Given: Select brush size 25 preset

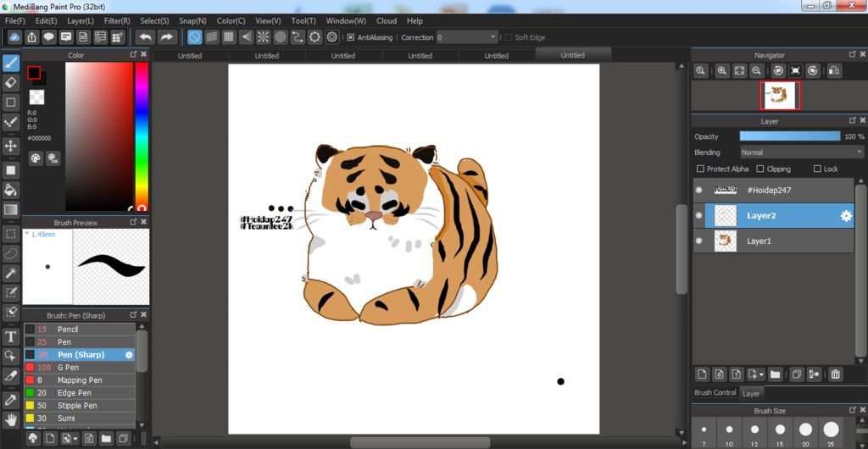Looking at the screenshot, I should coord(831,432).
